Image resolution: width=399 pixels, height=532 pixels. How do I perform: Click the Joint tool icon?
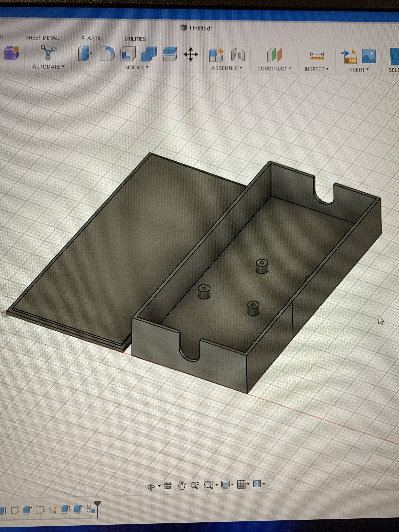[x=238, y=55]
